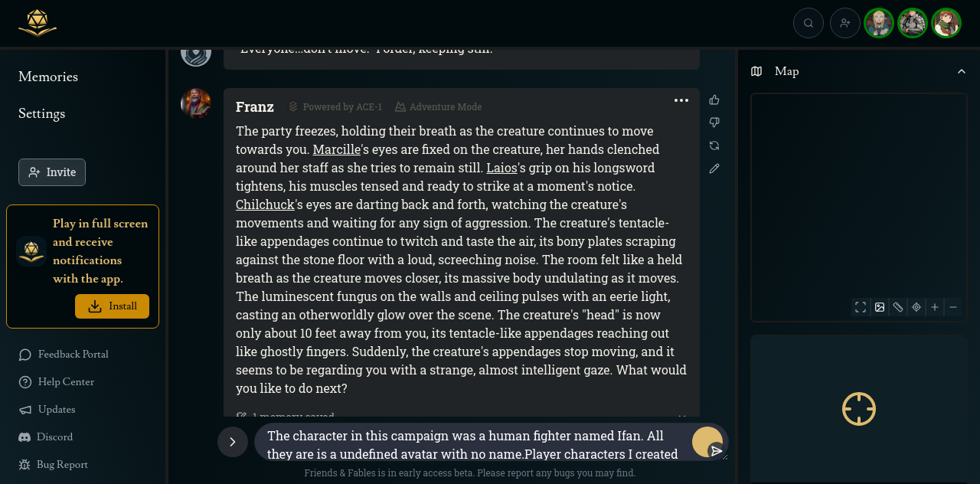Viewport: 980px width, 484px height.
Task: Select the map ruler measure tool
Action: coord(898,307)
